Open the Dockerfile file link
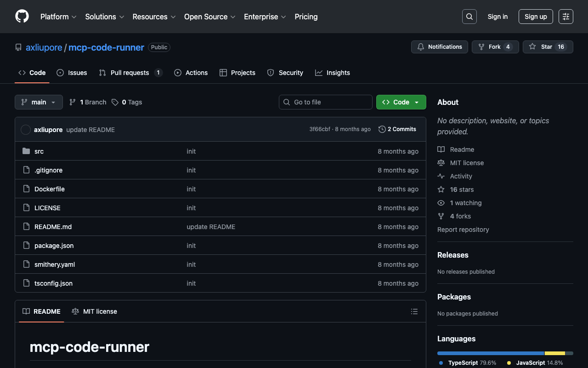Screen dimensions: 588x368 tap(50, 189)
